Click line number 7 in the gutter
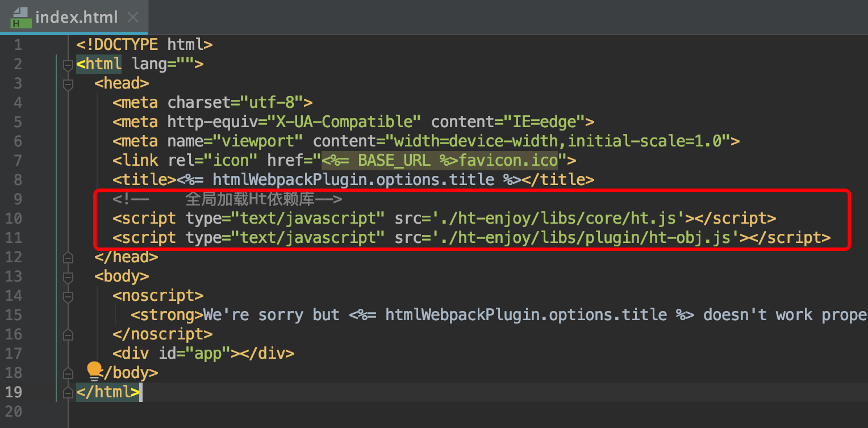 tap(17, 161)
